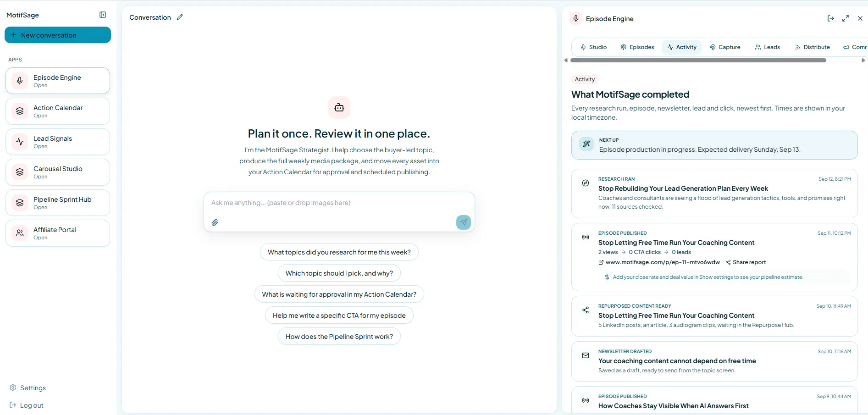This screenshot has height=415, width=868.
Task: Click the left arrow of tab scrollbar
Action: (x=566, y=60)
